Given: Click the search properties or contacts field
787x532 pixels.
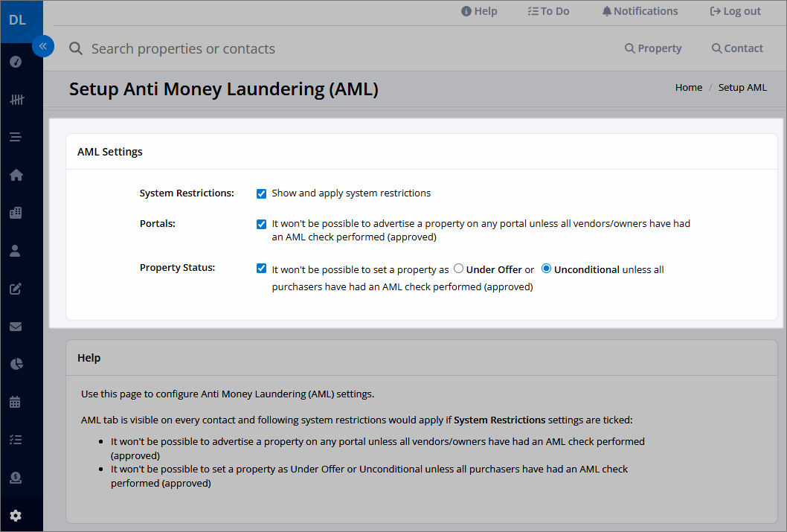Looking at the screenshot, I should click(183, 48).
